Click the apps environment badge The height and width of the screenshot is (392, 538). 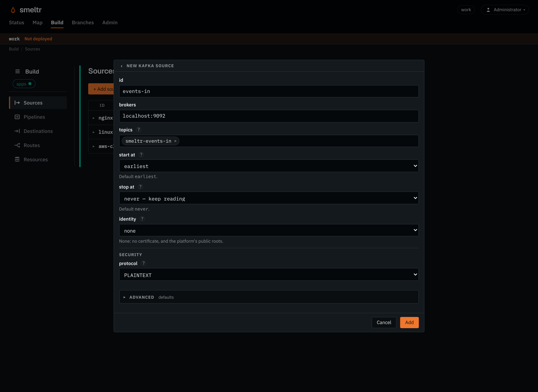(x=24, y=84)
